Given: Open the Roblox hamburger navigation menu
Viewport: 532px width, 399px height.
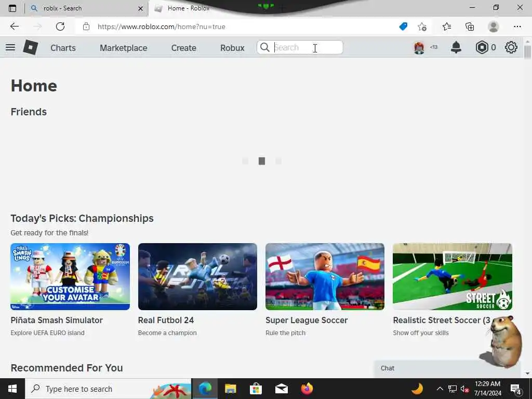Looking at the screenshot, I should [x=10, y=47].
